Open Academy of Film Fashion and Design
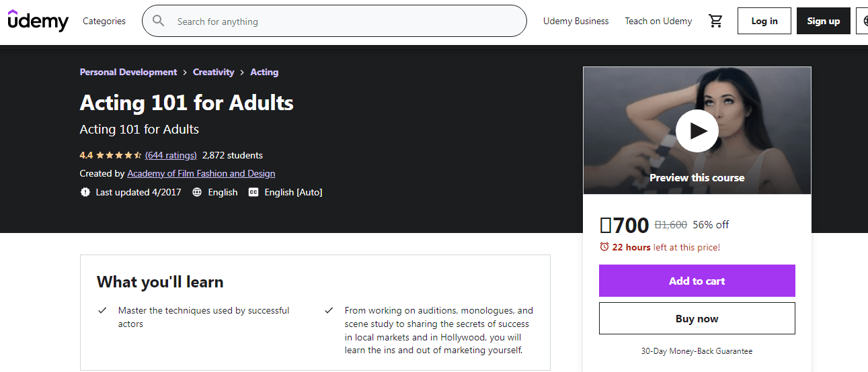 201,173
